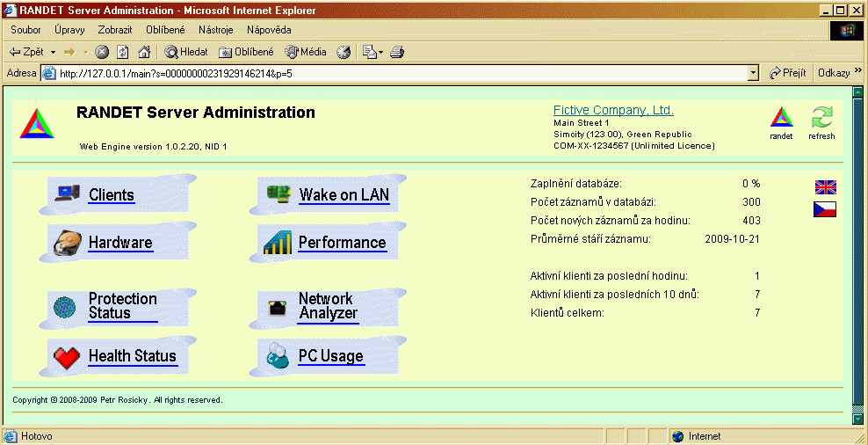Click the Clients computer icon
The image size is (868, 445).
tap(67, 193)
